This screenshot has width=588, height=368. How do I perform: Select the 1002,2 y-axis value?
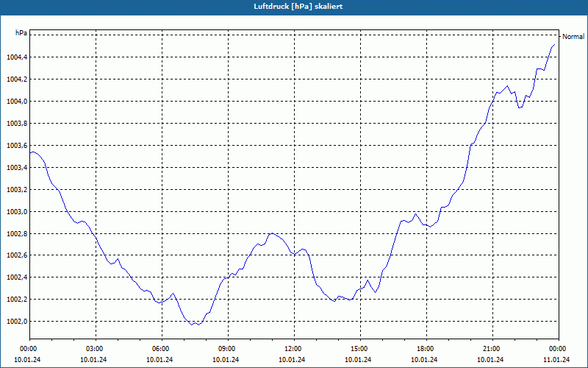click(16, 300)
